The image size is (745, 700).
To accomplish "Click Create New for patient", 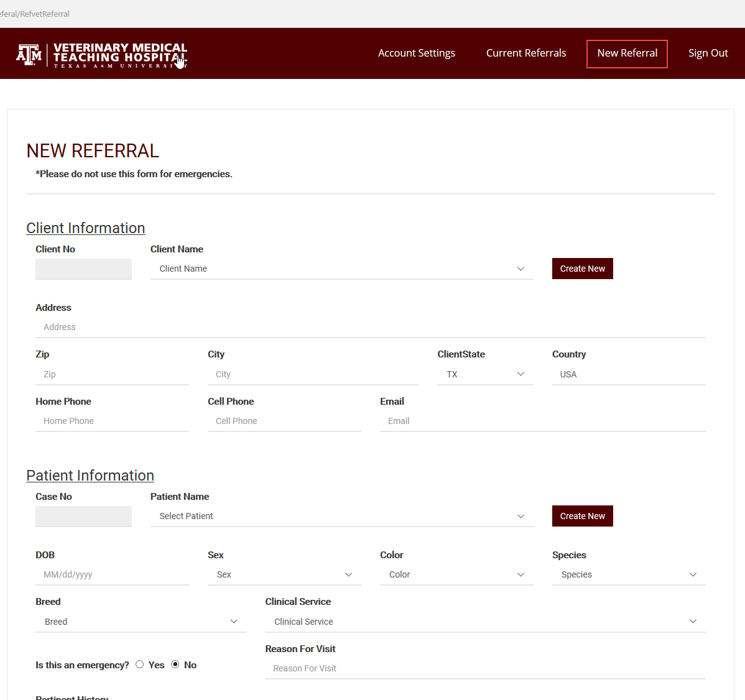I will pyautogui.click(x=582, y=516).
